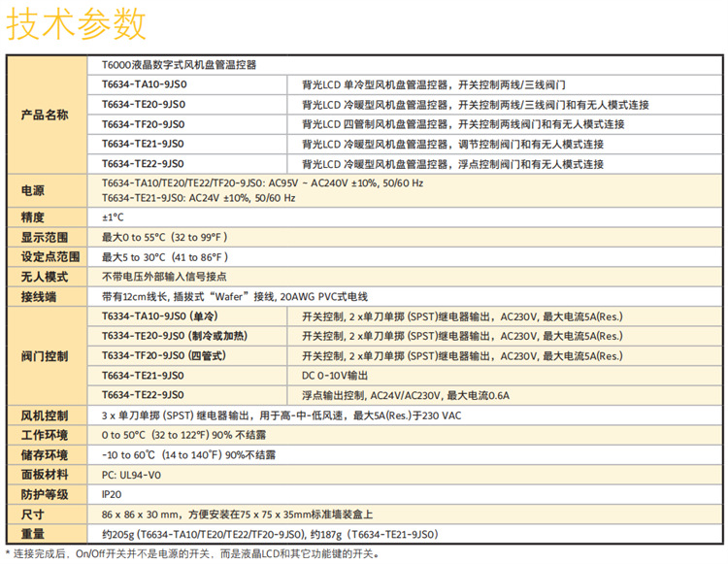Click 浮点输出控制 AC24V/AC230V value

coord(406,395)
